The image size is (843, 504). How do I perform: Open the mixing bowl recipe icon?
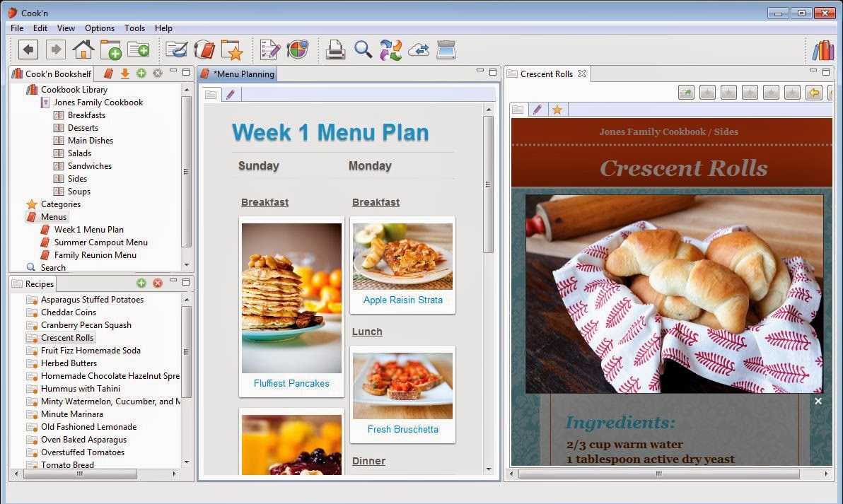click(x=176, y=50)
